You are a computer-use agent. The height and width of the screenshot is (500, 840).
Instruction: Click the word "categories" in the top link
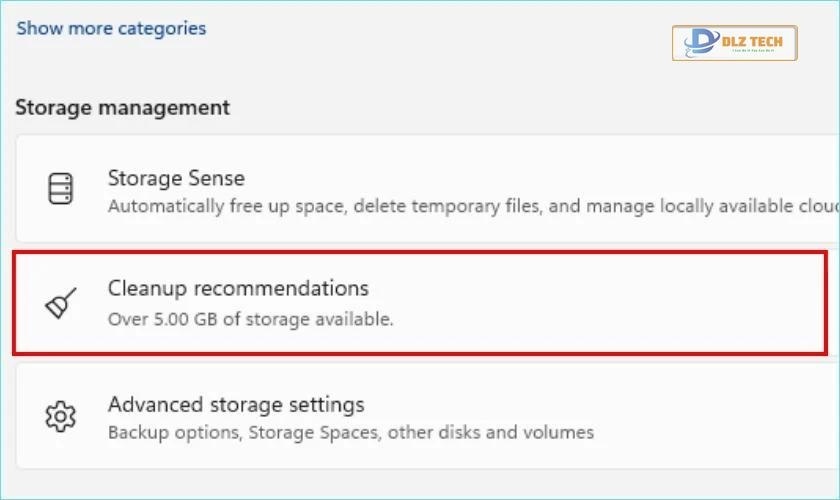click(x=162, y=28)
